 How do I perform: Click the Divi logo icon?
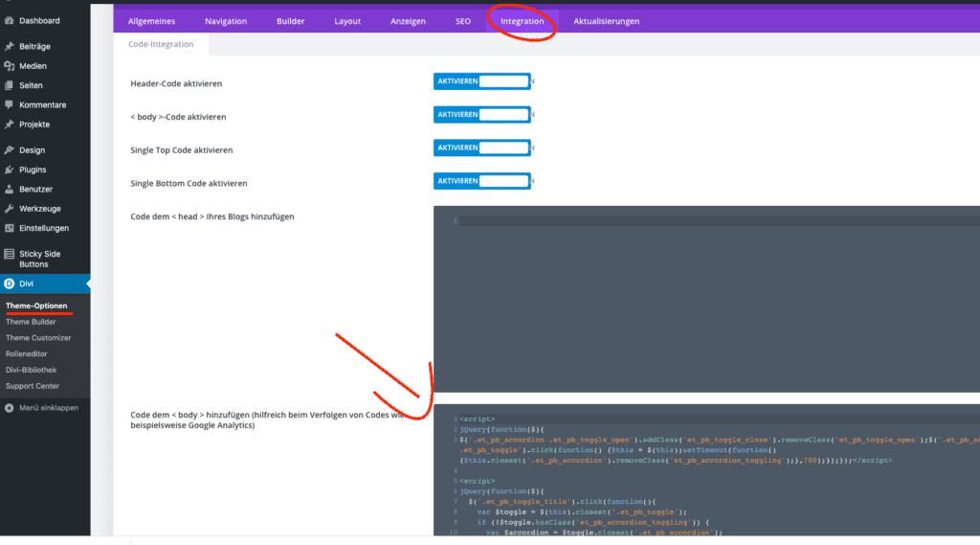(10, 284)
